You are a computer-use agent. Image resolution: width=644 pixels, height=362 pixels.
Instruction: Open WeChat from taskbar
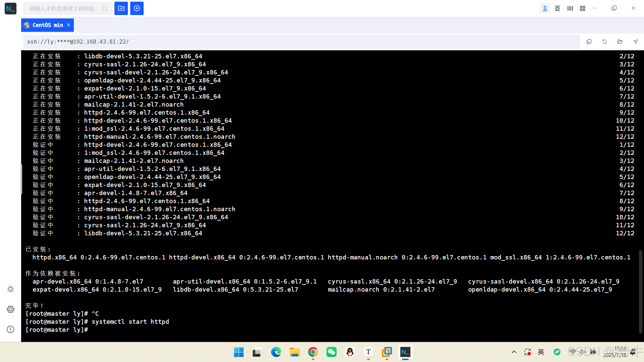(331, 352)
